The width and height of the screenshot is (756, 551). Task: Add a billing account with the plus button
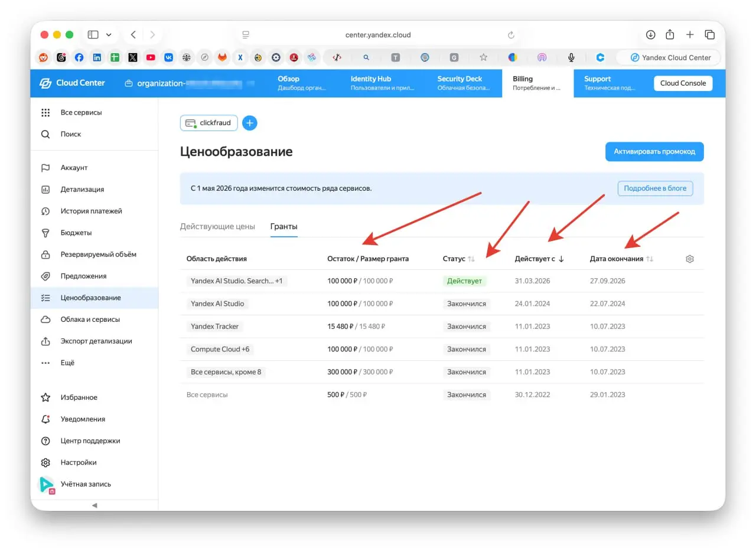[x=250, y=123]
